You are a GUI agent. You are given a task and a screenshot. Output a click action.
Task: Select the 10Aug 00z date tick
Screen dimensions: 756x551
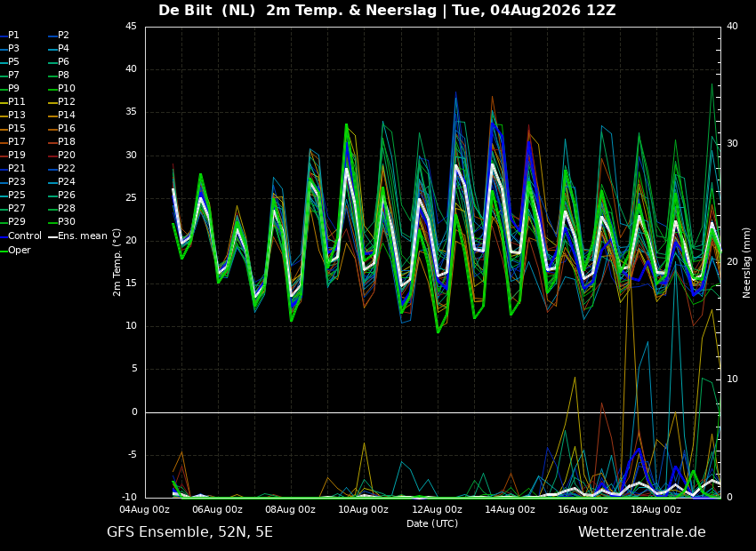363,509
